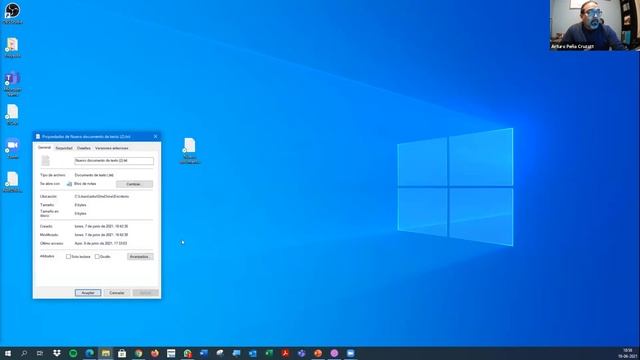This screenshot has width=640, height=360.
Task: Open Microsoft Store from the taskbar
Action: click(x=122, y=353)
